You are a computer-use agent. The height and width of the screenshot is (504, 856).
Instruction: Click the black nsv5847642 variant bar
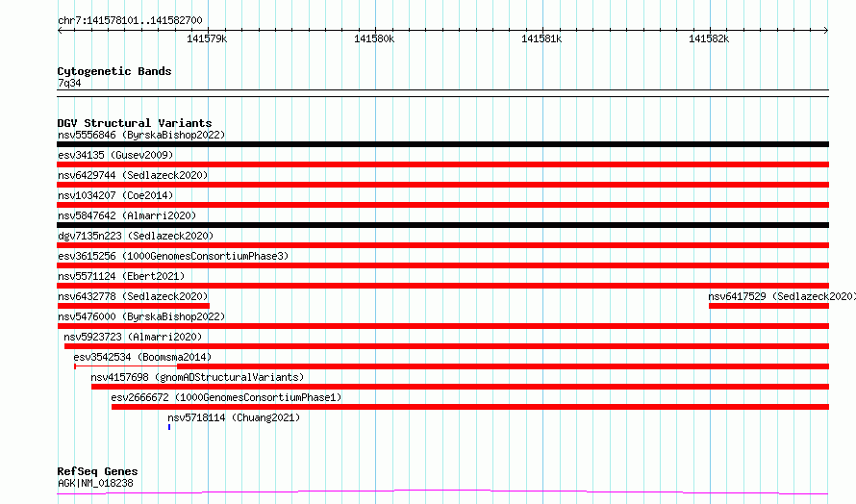(x=442, y=225)
